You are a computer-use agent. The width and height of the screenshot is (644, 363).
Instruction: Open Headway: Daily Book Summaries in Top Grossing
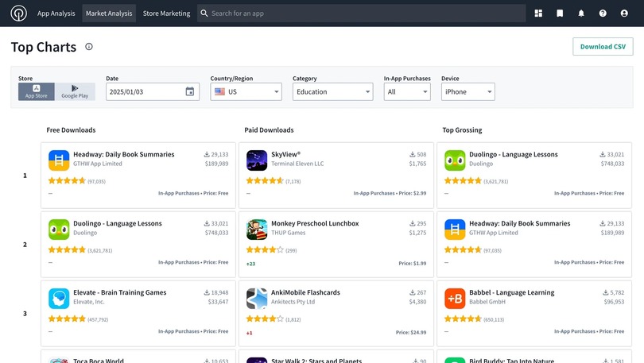coord(519,223)
